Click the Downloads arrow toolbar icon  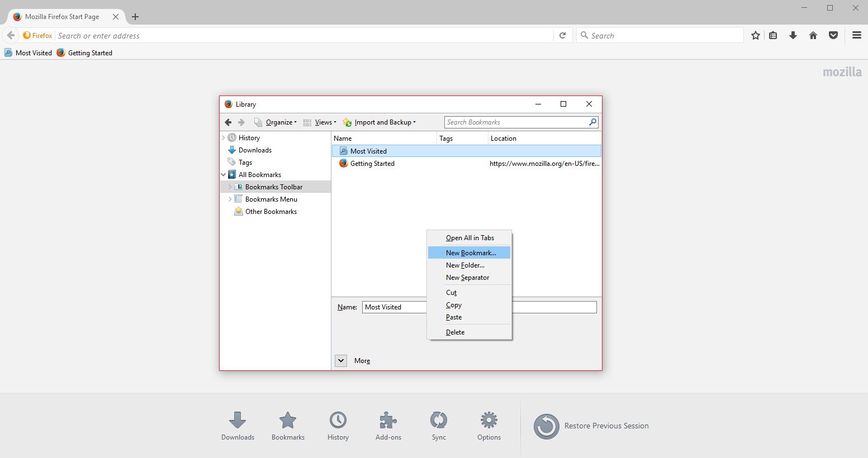point(793,36)
